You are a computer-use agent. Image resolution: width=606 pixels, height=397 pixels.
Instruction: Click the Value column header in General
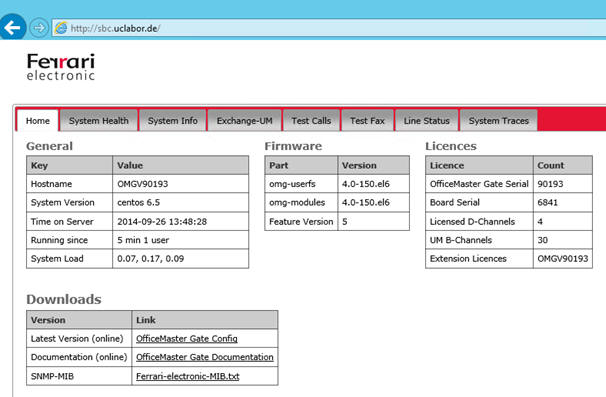(180, 165)
